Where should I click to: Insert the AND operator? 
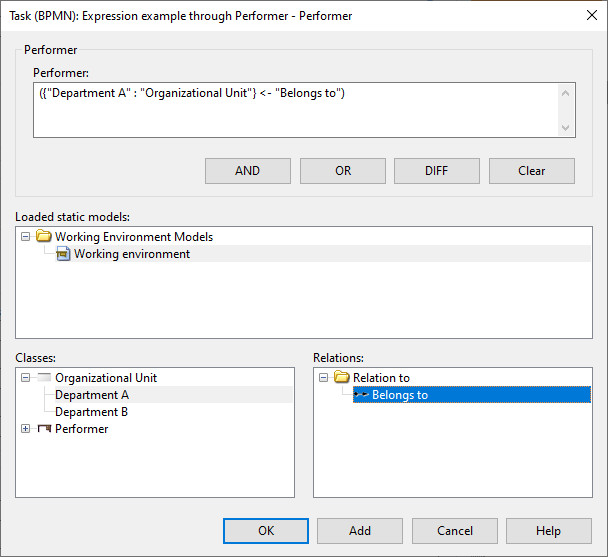pos(248,171)
